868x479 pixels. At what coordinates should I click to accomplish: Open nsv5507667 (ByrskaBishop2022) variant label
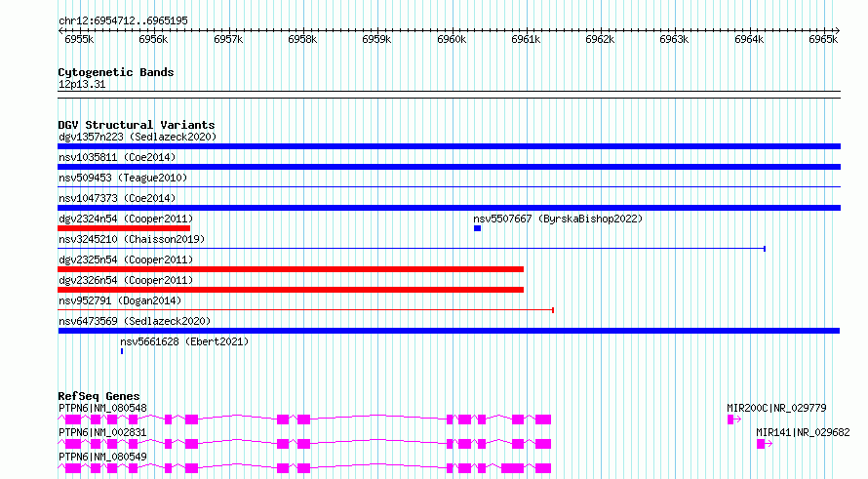(558, 219)
